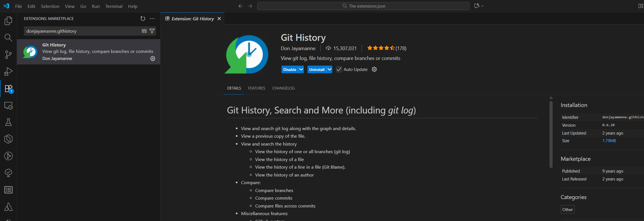The height and width of the screenshot is (221, 644).
Task: Open customize layout icon at top right
Action: point(641,6)
